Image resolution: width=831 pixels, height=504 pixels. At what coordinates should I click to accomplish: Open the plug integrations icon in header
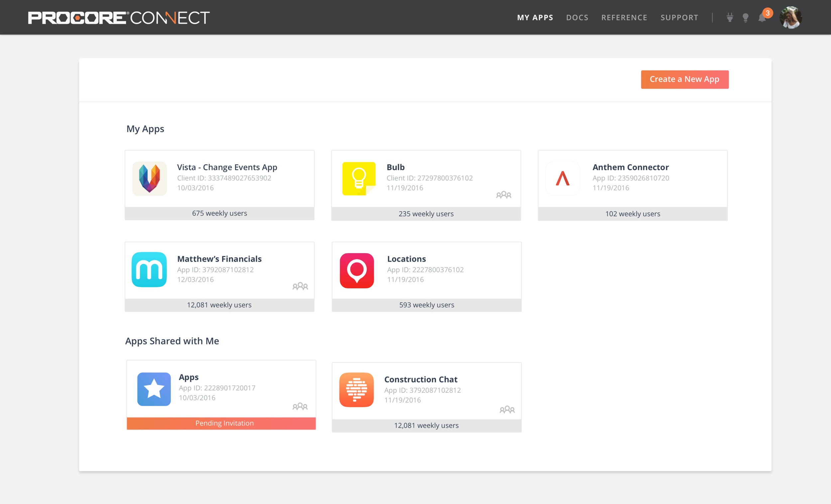(x=730, y=18)
